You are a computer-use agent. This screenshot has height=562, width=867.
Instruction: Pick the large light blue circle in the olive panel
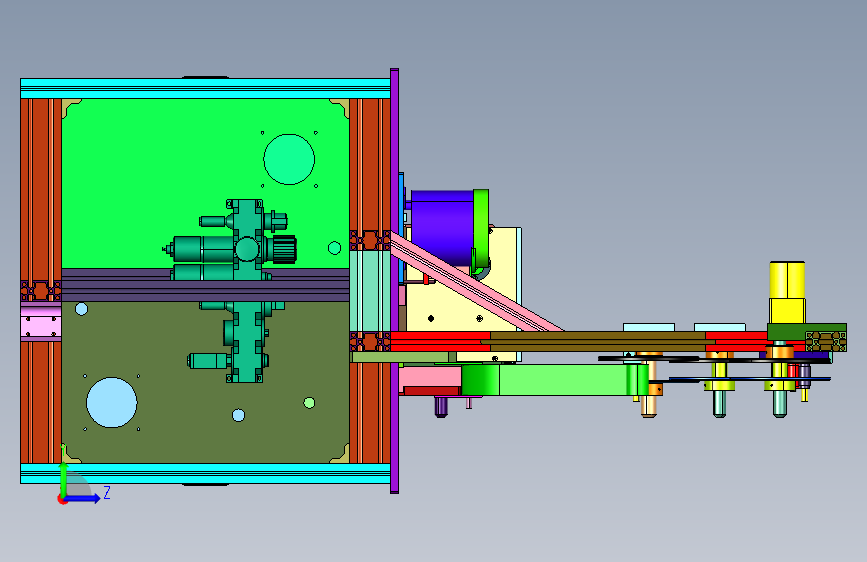point(112,403)
